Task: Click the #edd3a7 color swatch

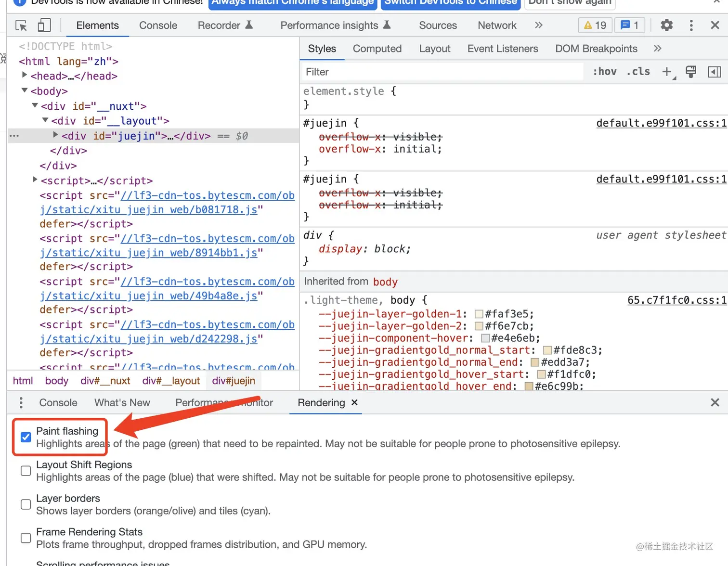Action: pos(535,362)
